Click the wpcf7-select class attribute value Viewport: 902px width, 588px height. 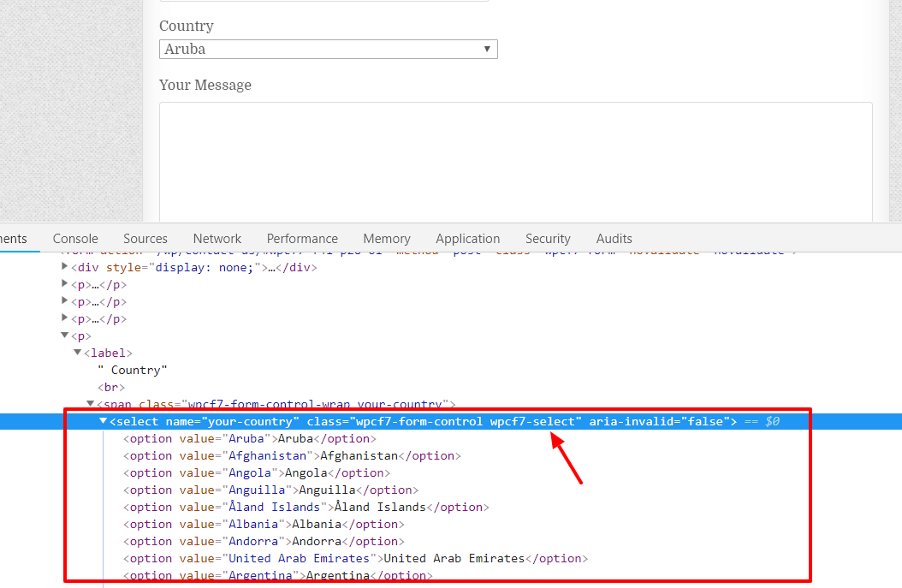point(532,422)
